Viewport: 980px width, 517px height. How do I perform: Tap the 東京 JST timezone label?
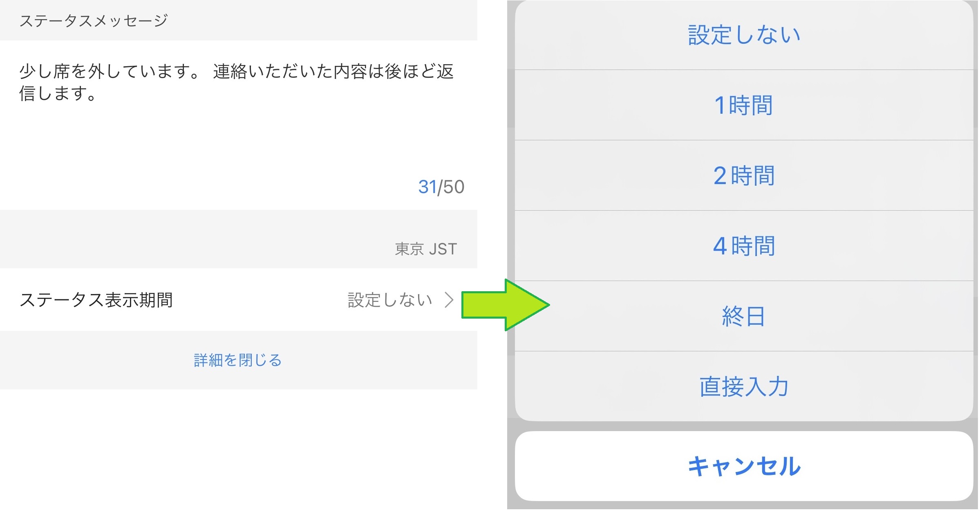point(425,249)
